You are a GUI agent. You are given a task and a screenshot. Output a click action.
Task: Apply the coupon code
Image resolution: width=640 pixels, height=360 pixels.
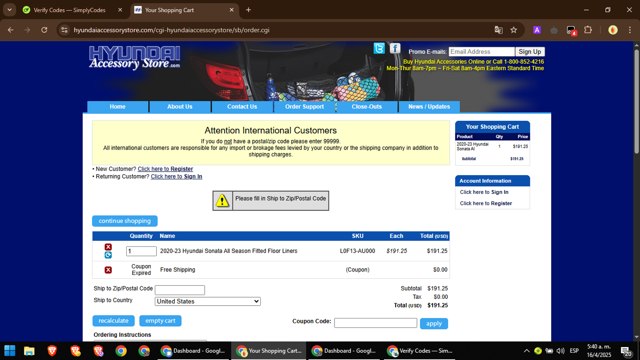point(434,324)
